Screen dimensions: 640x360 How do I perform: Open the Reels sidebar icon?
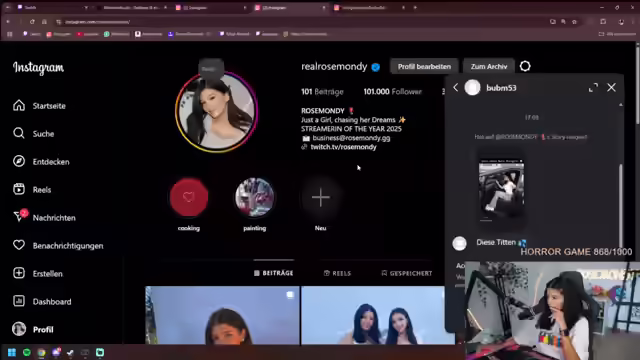point(19,189)
